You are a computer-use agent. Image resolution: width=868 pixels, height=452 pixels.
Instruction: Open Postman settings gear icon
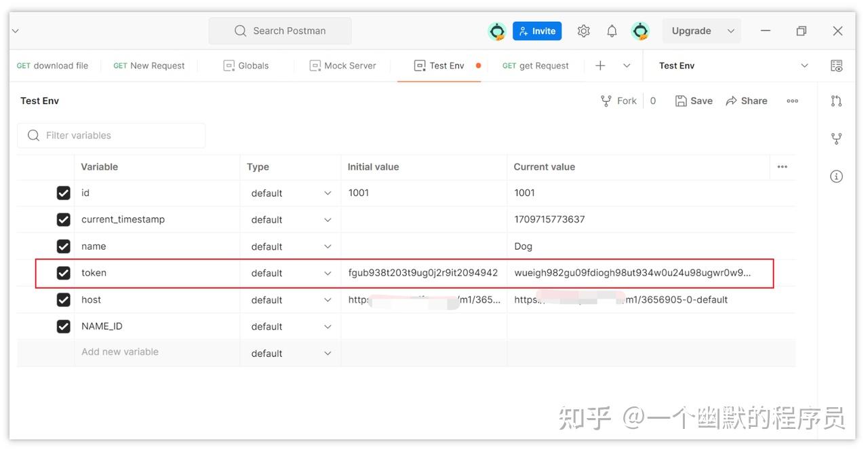coord(583,31)
